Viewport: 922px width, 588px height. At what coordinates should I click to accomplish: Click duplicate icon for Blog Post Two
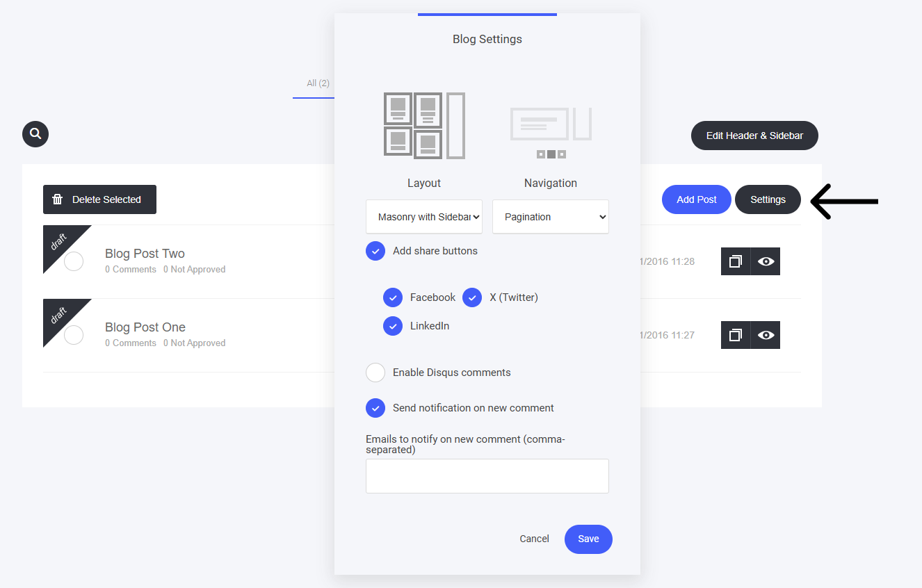736,261
